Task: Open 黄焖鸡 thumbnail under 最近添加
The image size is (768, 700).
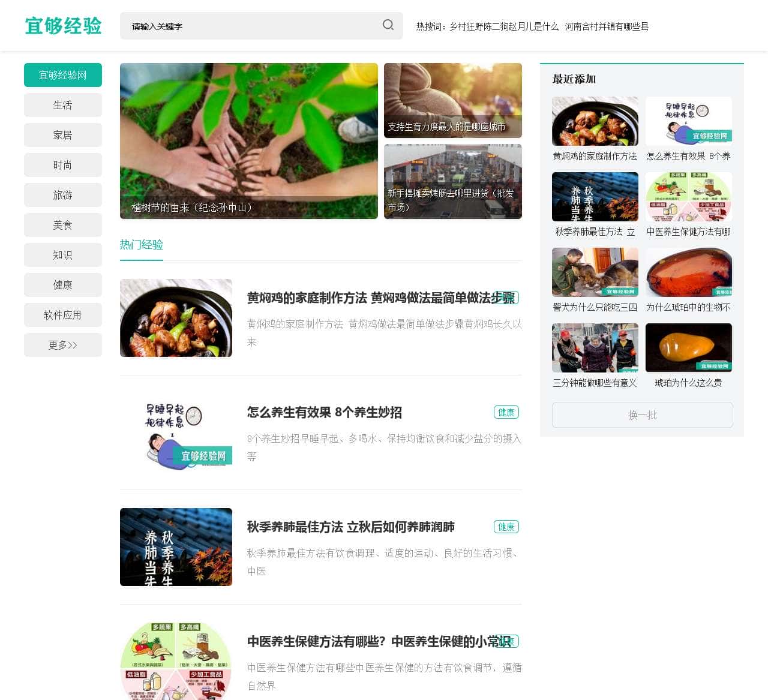Action: (x=595, y=121)
